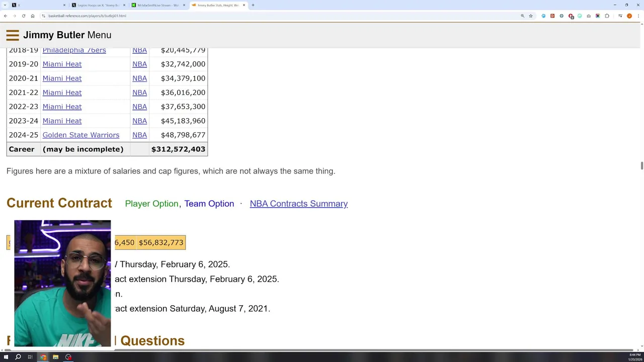This screenshot has height=362, width=644.
Task: Open the Miami Heat link for 2023-24
Action: click(62, 121)
